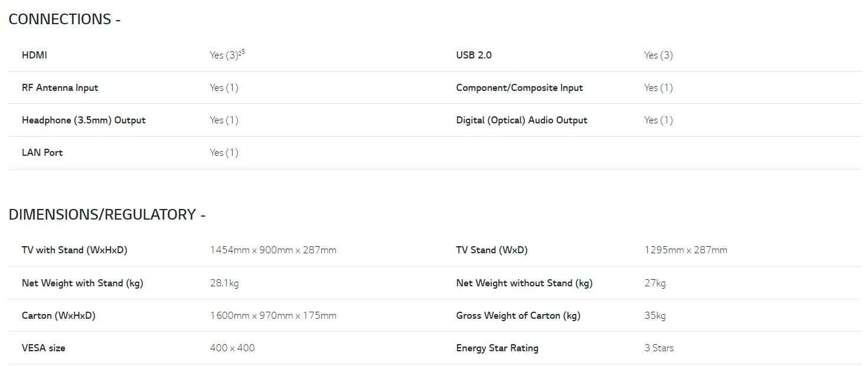Click the LAN Port label
Viewport: 868px width, 366px height.
pos(42,152)
